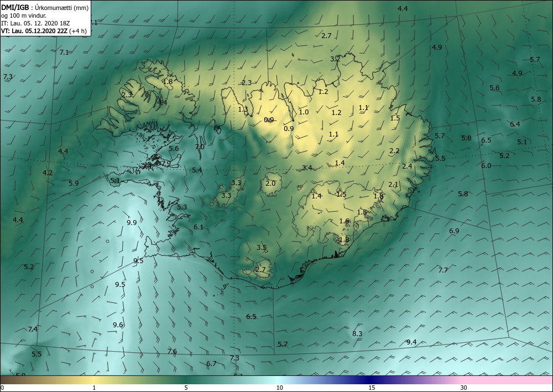Click the 'og 100 m vindur.' line
Viewport: 553px width, 392px height.
pyautogui.click(x=24, y=15)
